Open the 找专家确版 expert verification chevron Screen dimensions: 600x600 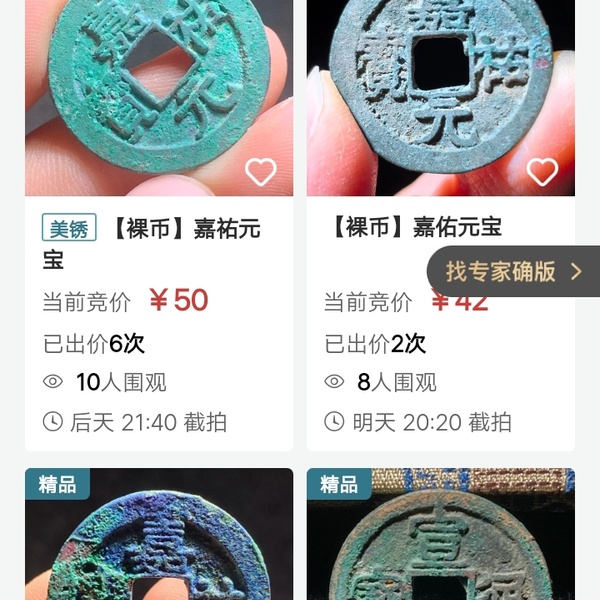[576, 272]
